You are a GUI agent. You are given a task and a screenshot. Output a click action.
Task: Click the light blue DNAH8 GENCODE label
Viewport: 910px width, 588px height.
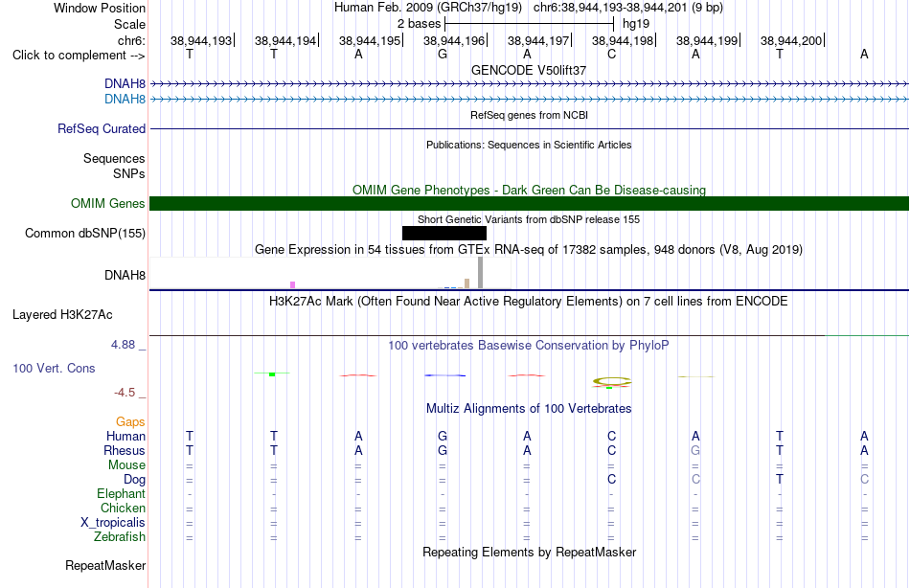125,100
